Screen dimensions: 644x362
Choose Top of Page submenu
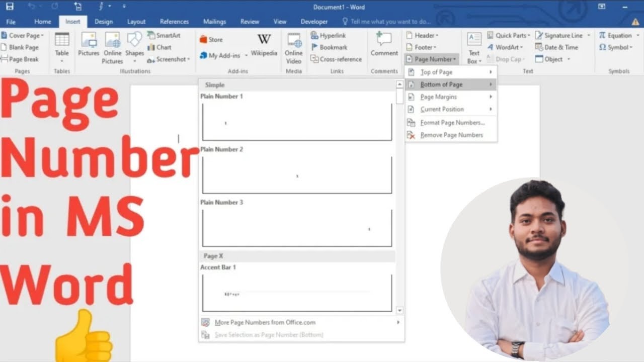451,72
